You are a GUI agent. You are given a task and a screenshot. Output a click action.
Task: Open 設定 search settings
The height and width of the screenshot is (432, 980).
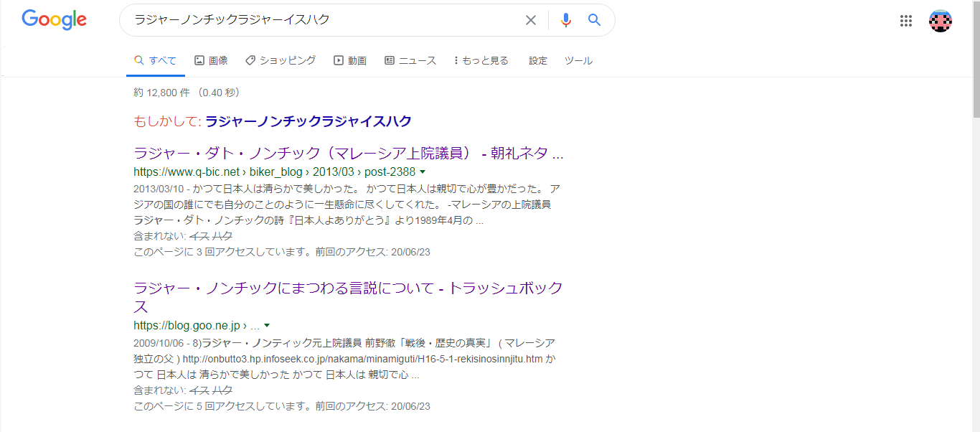click(538, 60)
